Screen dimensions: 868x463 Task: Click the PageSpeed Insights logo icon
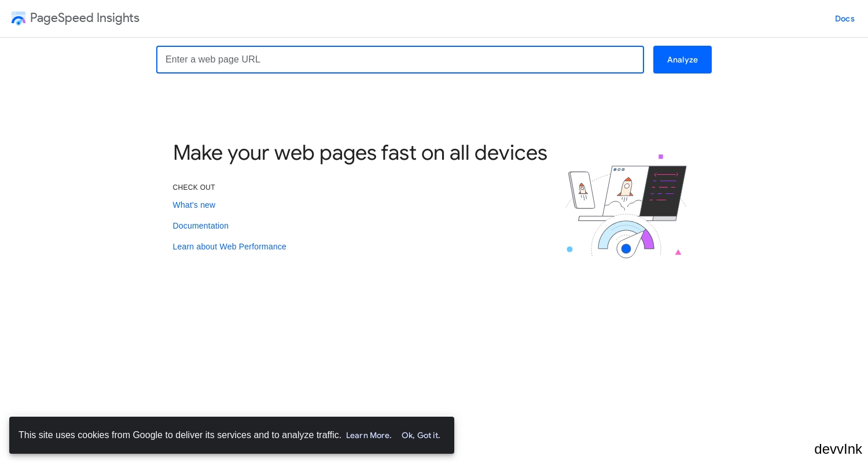pos(19,18)
